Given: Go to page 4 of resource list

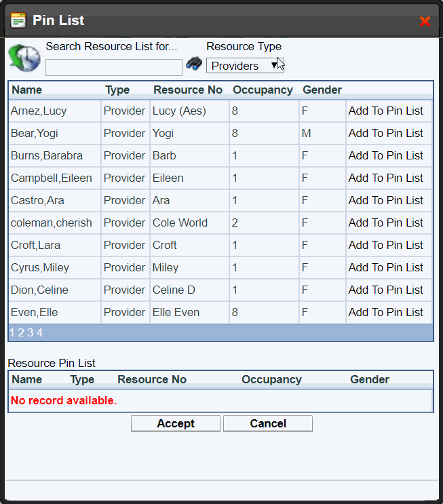Looking at the screenshot, I should pos(39,332).
